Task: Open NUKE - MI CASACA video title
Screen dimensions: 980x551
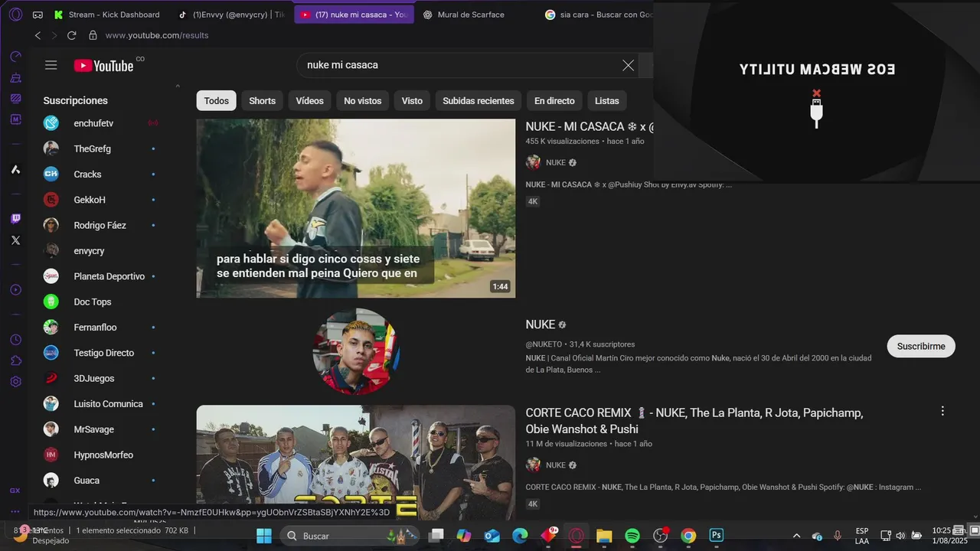Action: (590, 127)
